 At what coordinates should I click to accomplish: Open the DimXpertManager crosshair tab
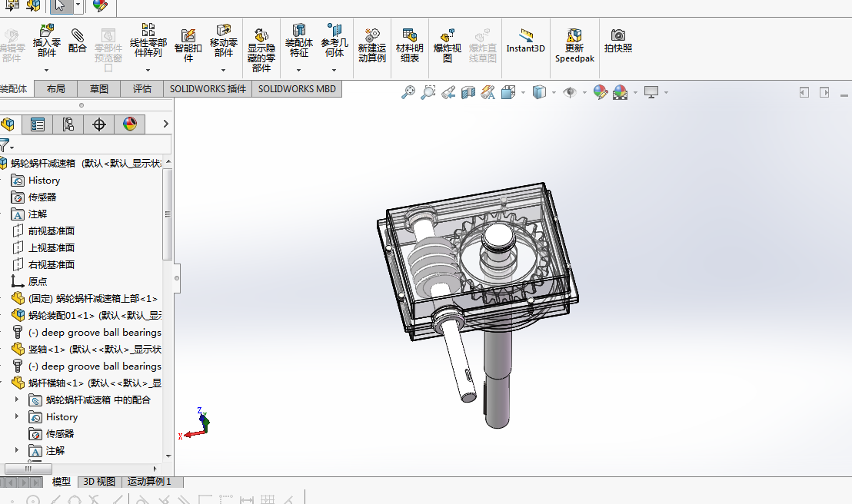coord(99,124)
